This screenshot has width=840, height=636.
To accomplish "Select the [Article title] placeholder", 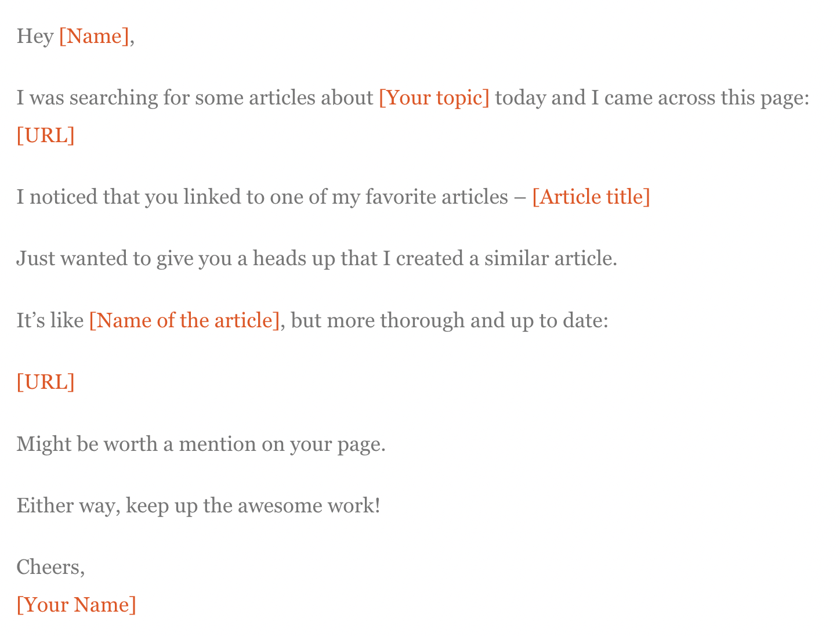I will pyautogui.click(x=591, y=197).
